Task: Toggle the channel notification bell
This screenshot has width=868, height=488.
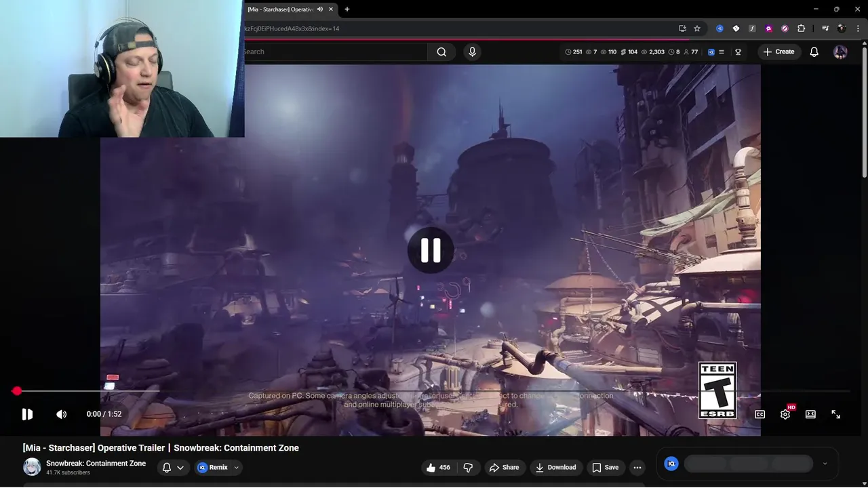Action: click(x=167, y=468)
